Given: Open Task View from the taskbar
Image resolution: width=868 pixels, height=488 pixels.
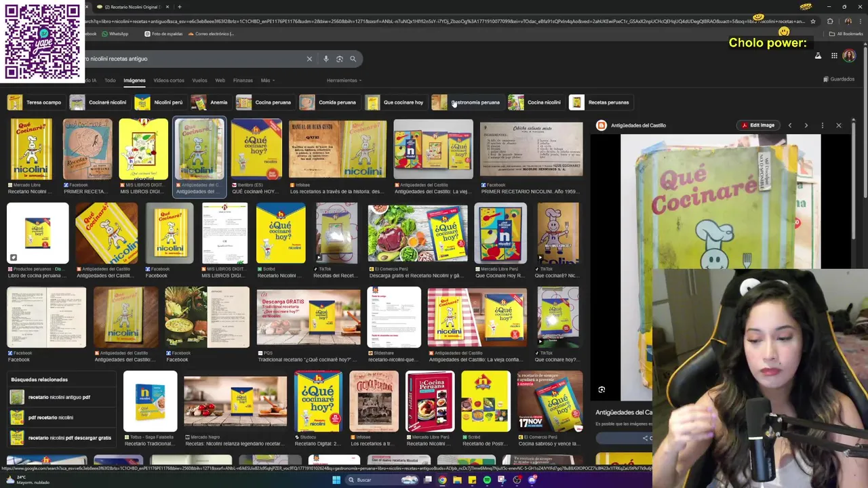Looking at the screenshot, I should [x=428, y=480].
